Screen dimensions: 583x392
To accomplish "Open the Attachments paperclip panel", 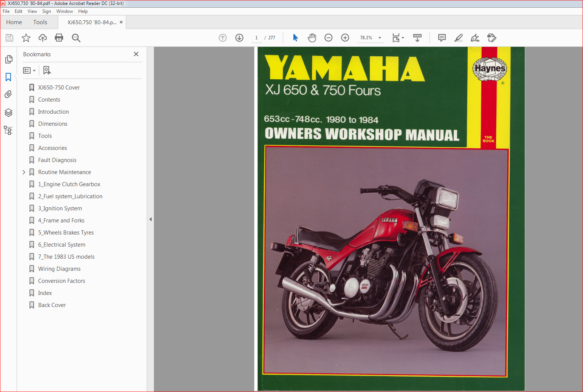I will point(8,94).
